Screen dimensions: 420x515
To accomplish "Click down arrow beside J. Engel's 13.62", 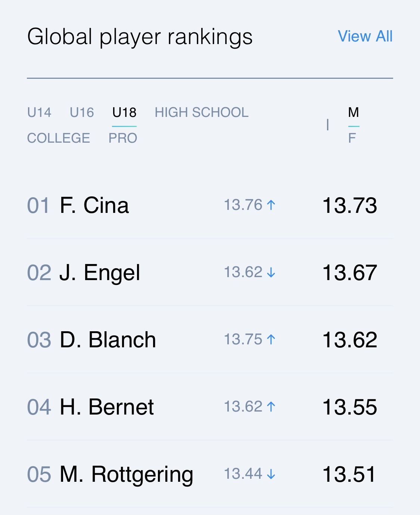I will point(271,273).
